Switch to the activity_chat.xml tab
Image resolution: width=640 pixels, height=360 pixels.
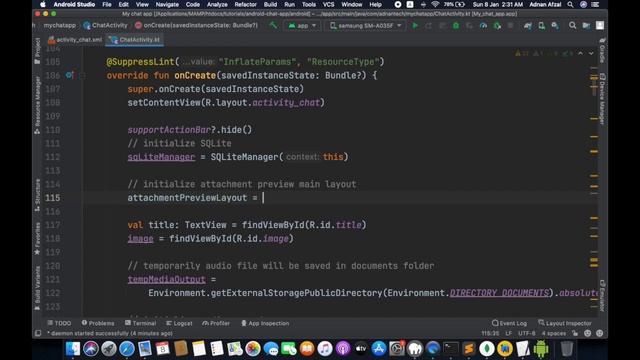75,40
